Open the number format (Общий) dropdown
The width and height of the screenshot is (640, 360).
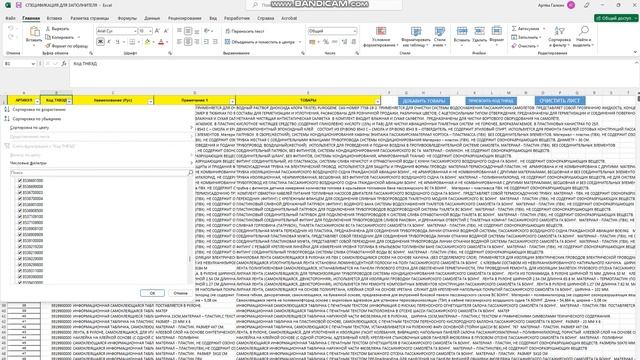(x=354, y=31)
